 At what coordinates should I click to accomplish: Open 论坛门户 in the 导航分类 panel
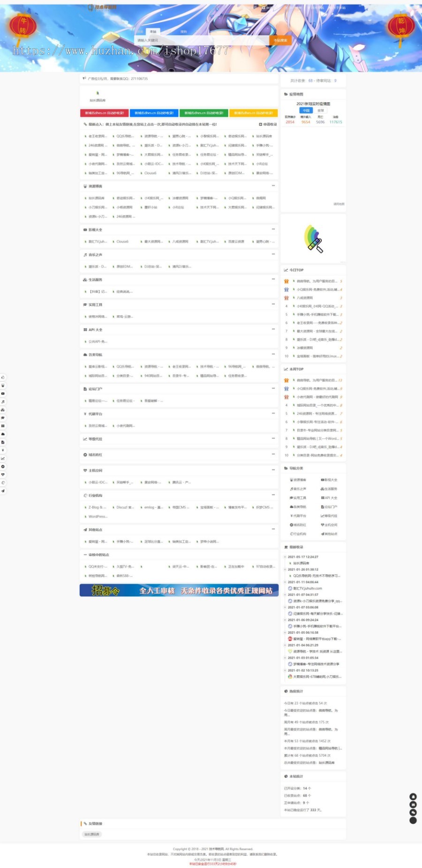pos(329,507)
